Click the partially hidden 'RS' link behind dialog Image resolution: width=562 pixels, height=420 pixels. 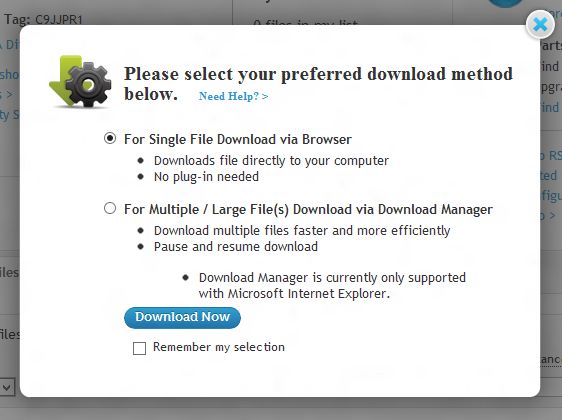point(555,156)
